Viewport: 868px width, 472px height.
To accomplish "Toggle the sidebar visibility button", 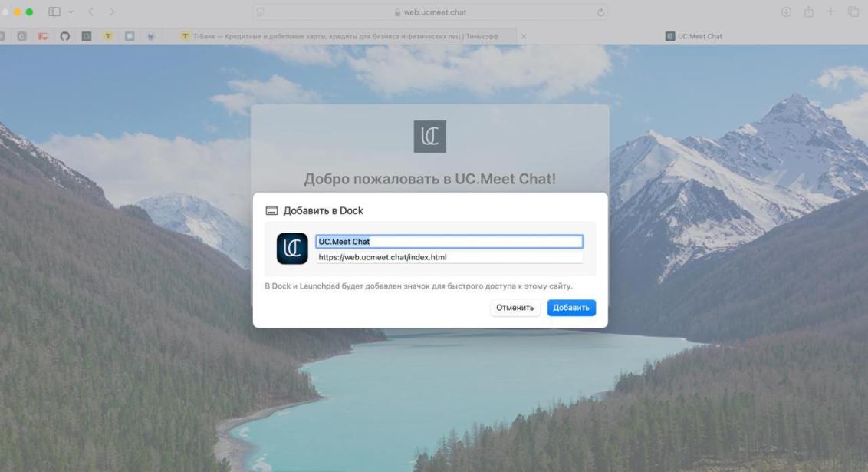I will click(54, 12).
